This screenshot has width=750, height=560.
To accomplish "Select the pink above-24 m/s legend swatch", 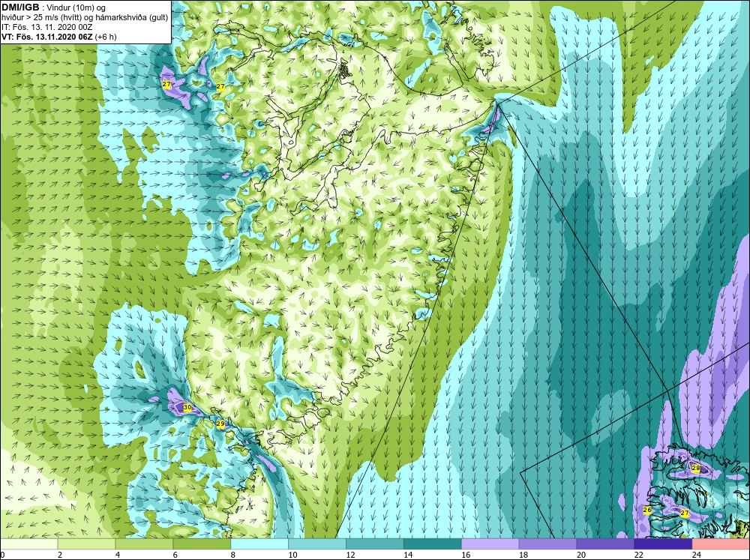I will pyautogui.click(x=720, y=544).
